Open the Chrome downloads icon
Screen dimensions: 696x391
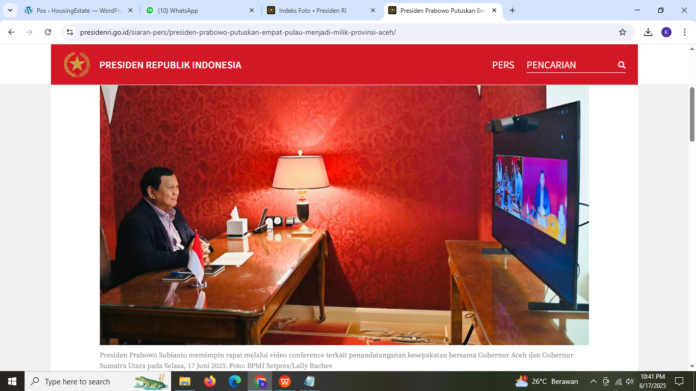[648, 32]
